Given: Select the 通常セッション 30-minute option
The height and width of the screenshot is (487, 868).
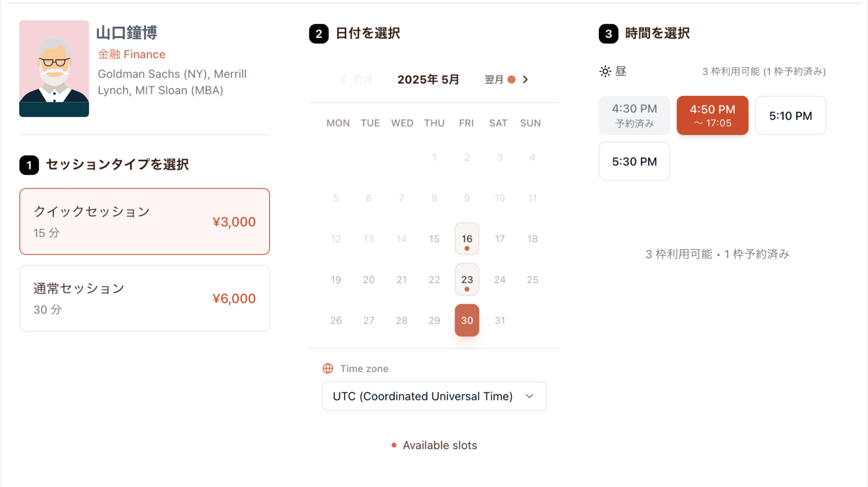Looking at the screenshot, I should (x=145, y=298).
